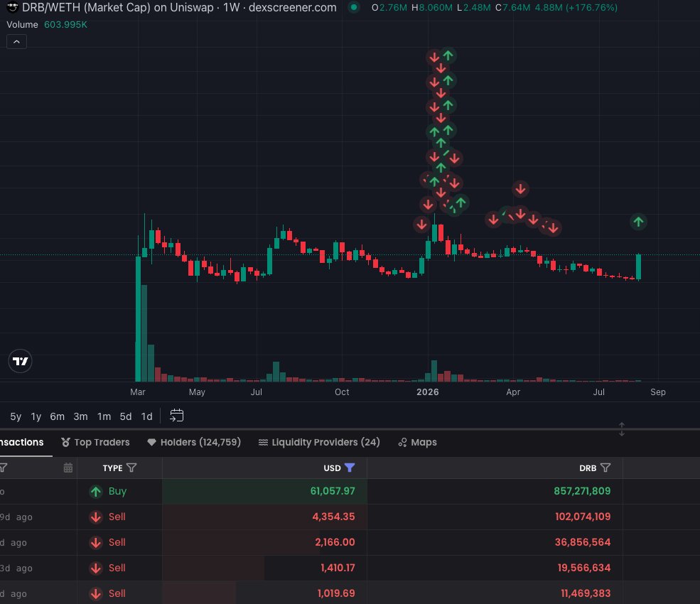Image resolution: width=700 pixels, height=604 pixels.
Task: Open the Liquidity Providers (24) tab
Action: [319, 443]
